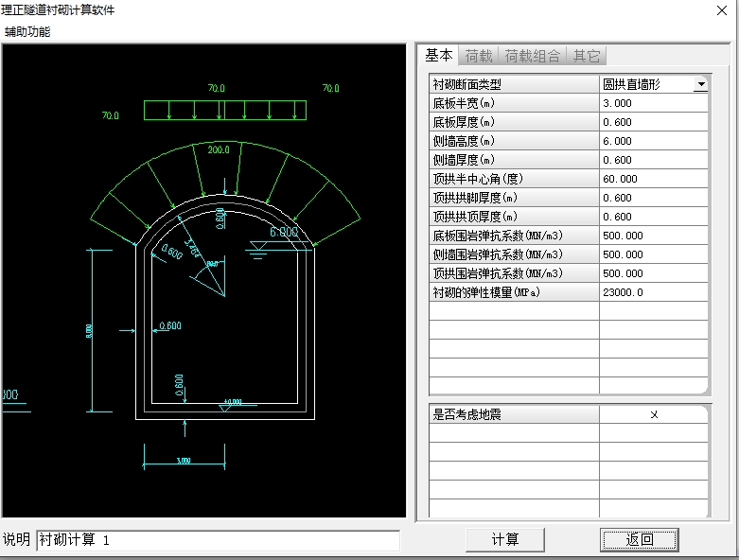
Task: Click the 顶拱半中心角(度) value 60.000
Action: pyautogui.click(x=653, y=179)
